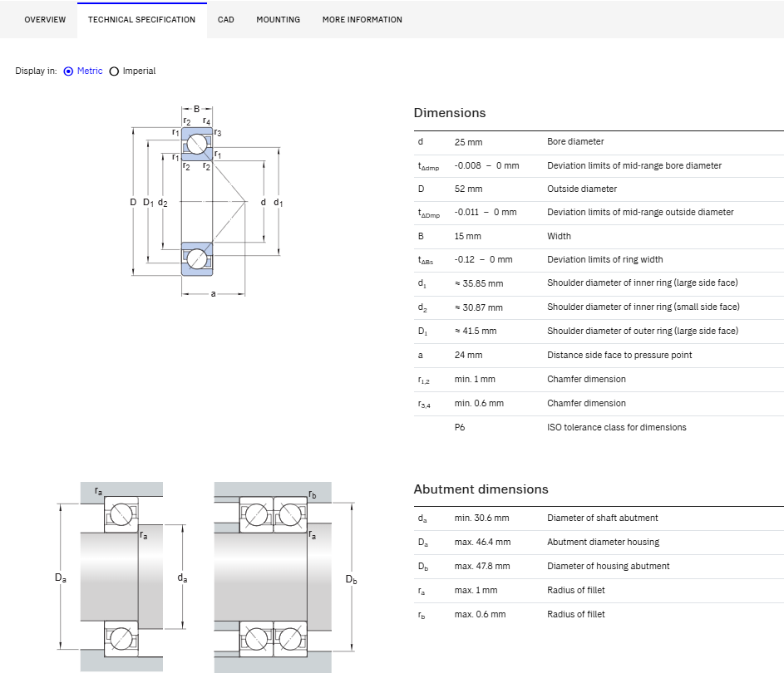Click Abutment diameter housing description
This screenshot has width=784, height=683.
point(603,542)
